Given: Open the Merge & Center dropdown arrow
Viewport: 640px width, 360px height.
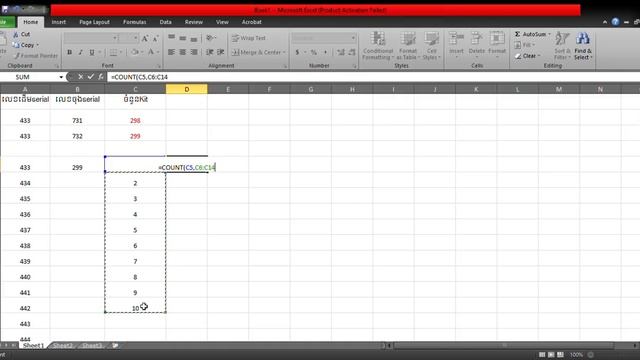Looking at the screenshot, I should click(284, 52).
